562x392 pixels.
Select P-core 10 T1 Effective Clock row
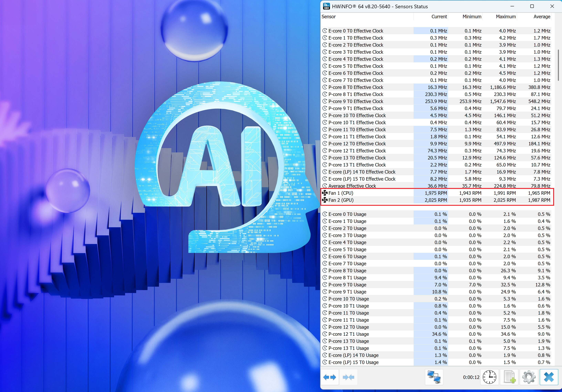436,122
